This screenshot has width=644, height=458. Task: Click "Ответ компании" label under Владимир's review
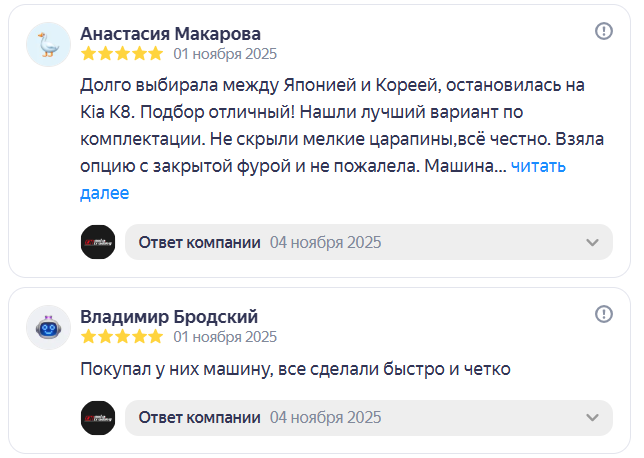click(199, 417)
